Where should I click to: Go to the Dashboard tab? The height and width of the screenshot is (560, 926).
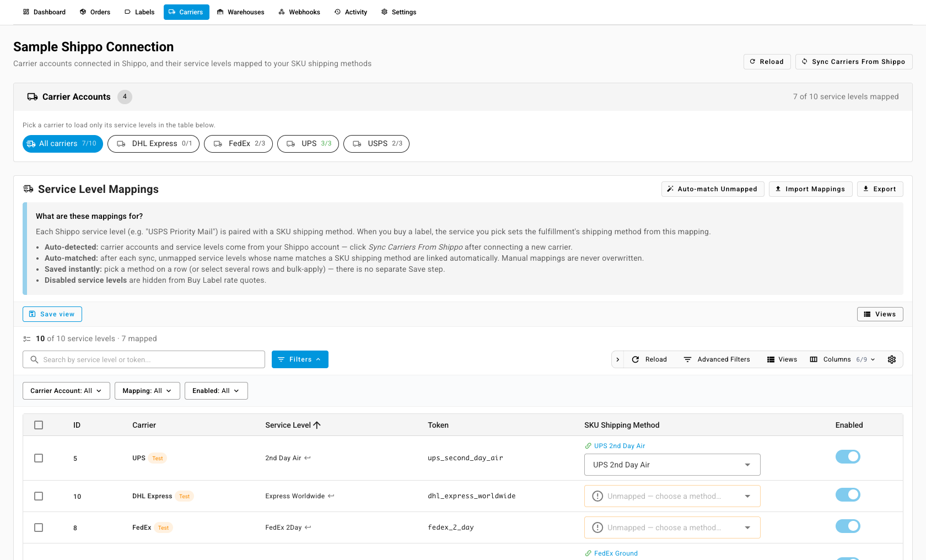[x=44, y=12]
